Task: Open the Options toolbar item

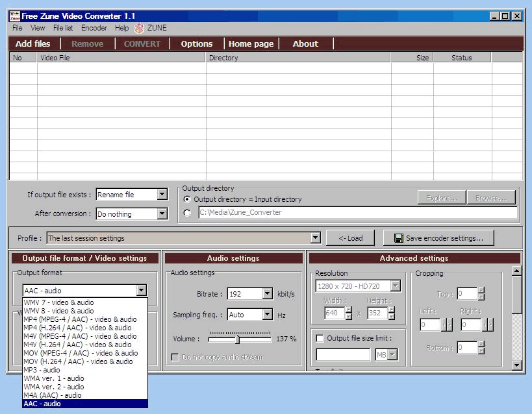Action: click(196, 44)
